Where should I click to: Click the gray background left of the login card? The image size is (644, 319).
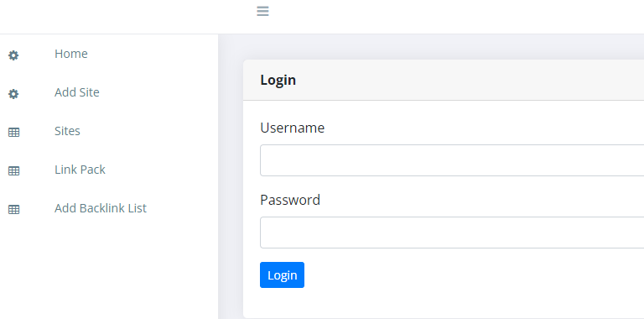tap(231, 185)
